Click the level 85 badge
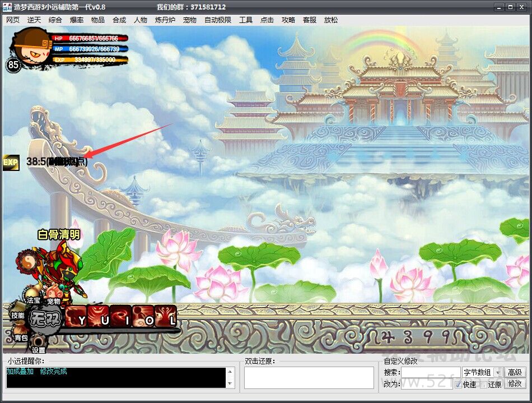The width and height of the screenshot is (532, 403). [x=13, y=64]
